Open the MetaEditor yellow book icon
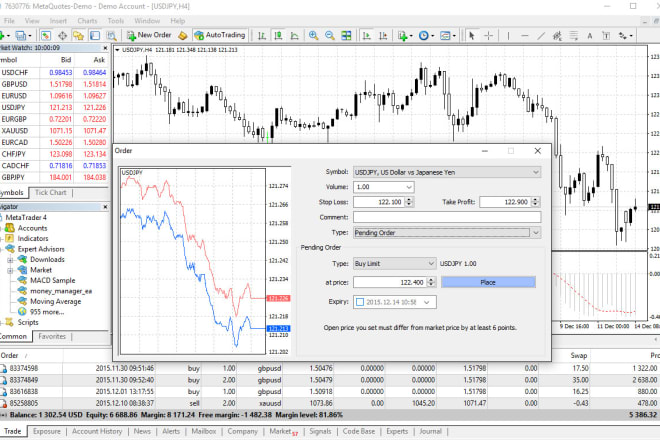 pos(183,35)
